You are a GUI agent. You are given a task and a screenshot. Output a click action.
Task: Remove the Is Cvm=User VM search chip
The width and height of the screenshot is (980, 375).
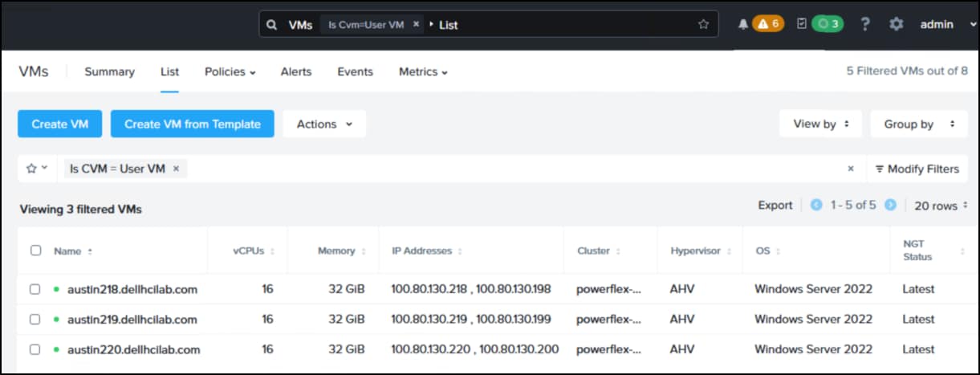(416, 24)
